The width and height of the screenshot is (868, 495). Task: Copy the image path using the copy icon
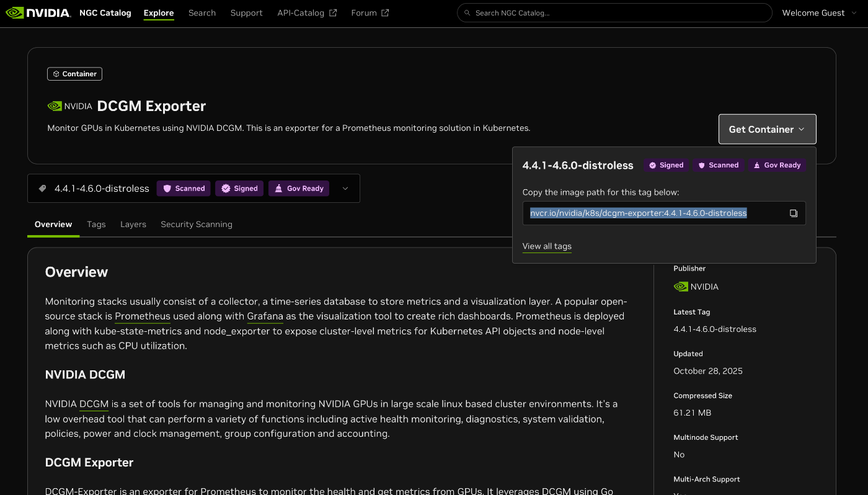pos(794,213)
